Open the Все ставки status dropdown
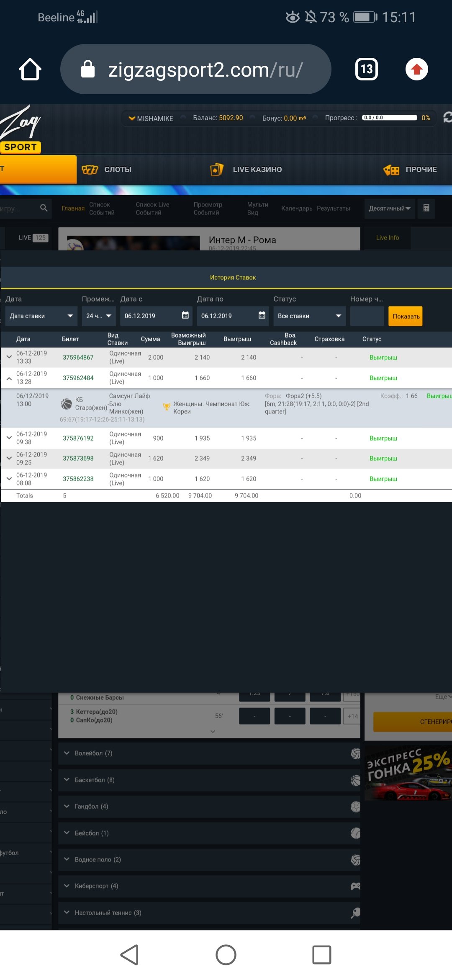 pyautogui.click(x=309, y=316)
